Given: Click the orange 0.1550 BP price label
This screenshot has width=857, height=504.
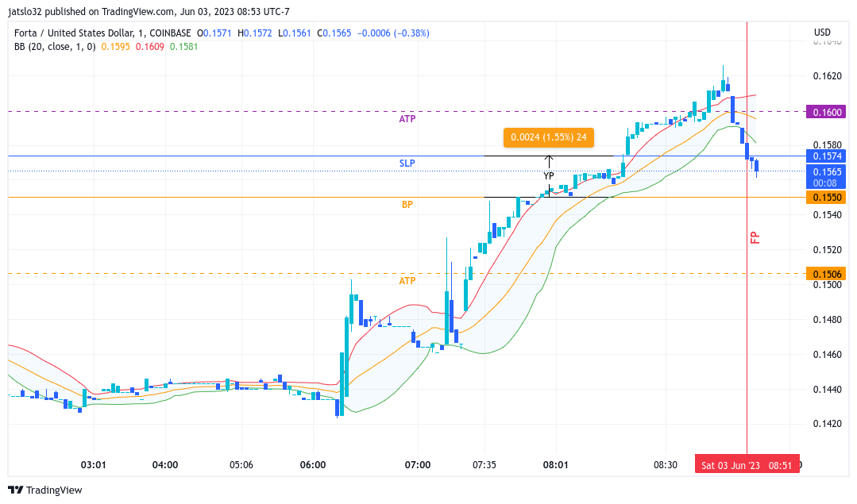Looking at the screenshot, I should 826,197.
